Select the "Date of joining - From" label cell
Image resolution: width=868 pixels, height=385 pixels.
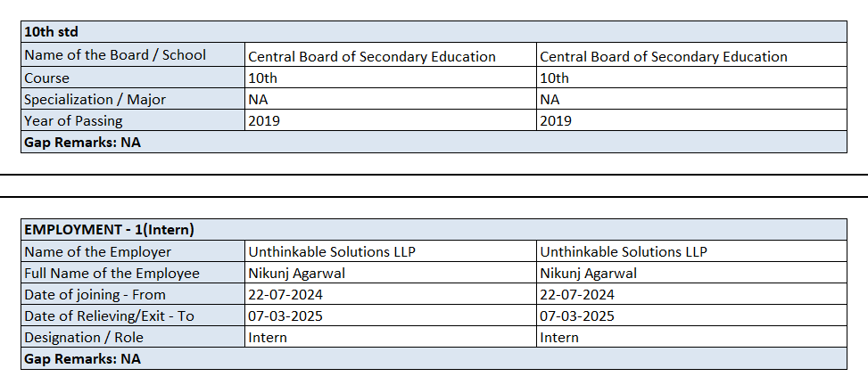(x=95, y=294)
